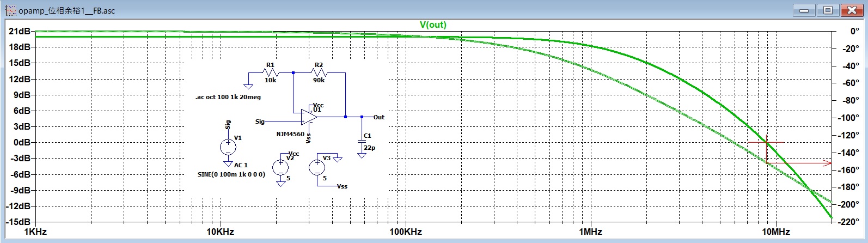Click the window title opamp_位相余裕1__FB.asc
Image resolution: width=868 pixels, height=243 pixels.
66,10
